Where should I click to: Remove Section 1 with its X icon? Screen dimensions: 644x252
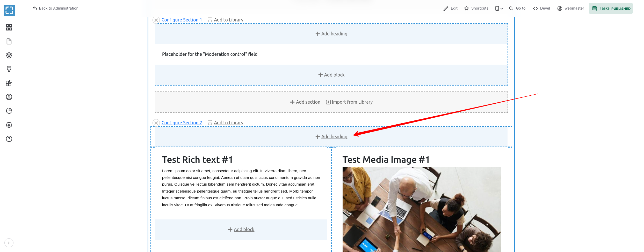pos(156,20)
